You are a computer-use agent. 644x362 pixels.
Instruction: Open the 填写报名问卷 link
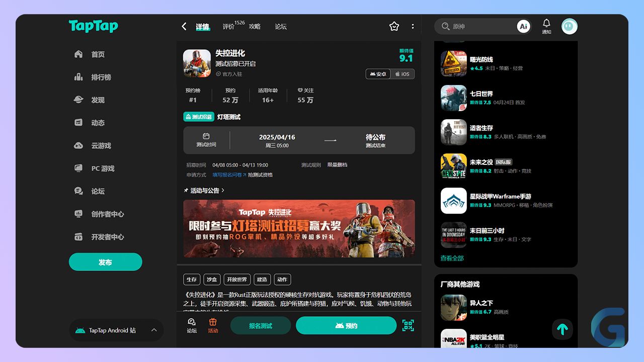[229, 175]
